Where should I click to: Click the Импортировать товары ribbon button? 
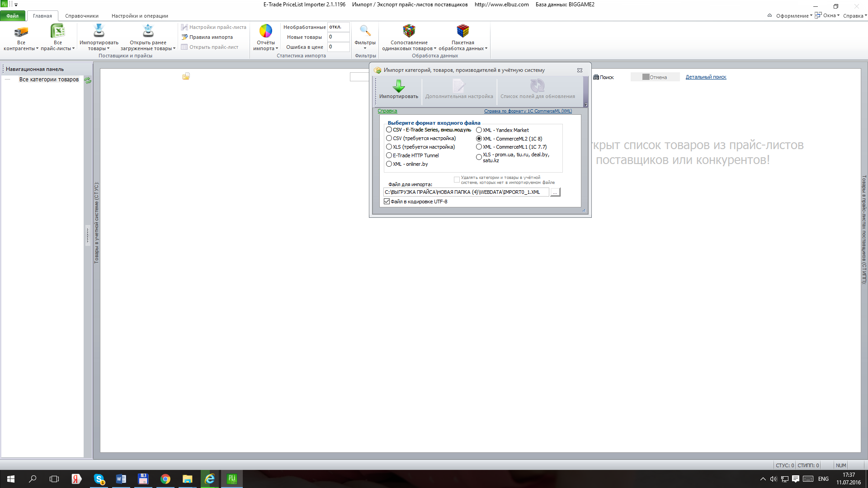[x=99, y=37]
